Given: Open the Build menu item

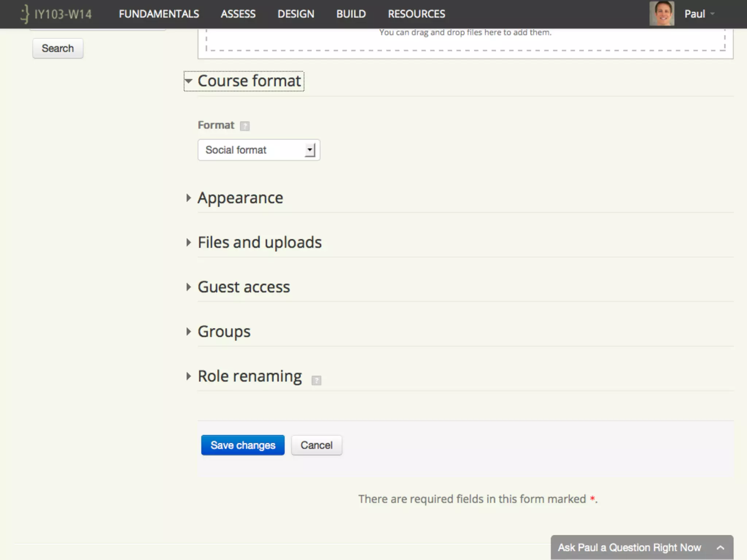Looking at the screenshot, I should tap(351, 14).
